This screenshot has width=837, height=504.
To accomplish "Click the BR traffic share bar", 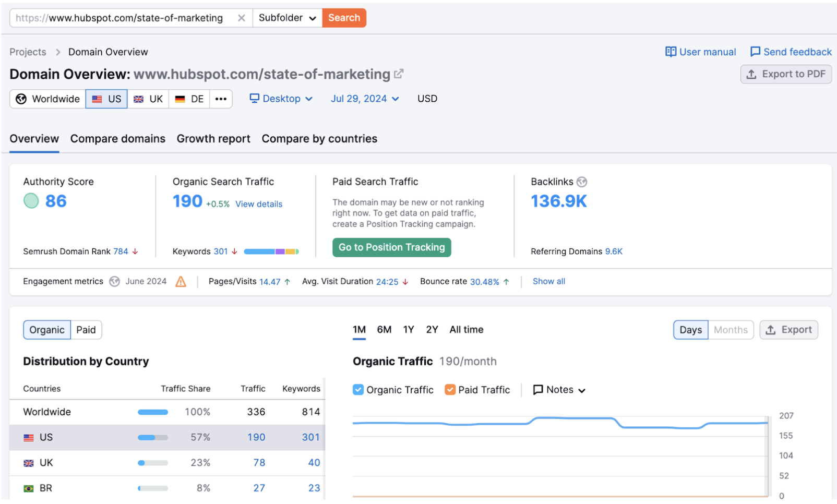I will point(153,489).
